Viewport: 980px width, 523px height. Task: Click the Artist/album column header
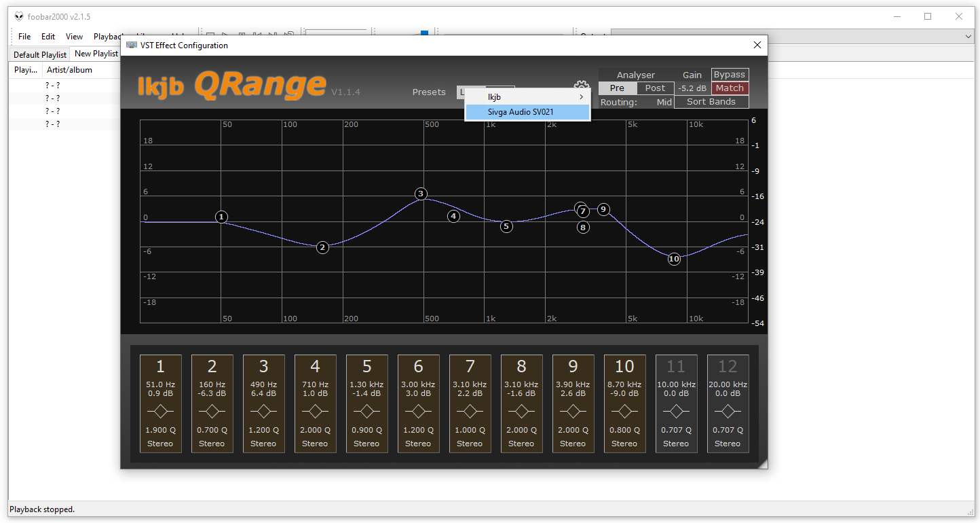click(69, 70)
